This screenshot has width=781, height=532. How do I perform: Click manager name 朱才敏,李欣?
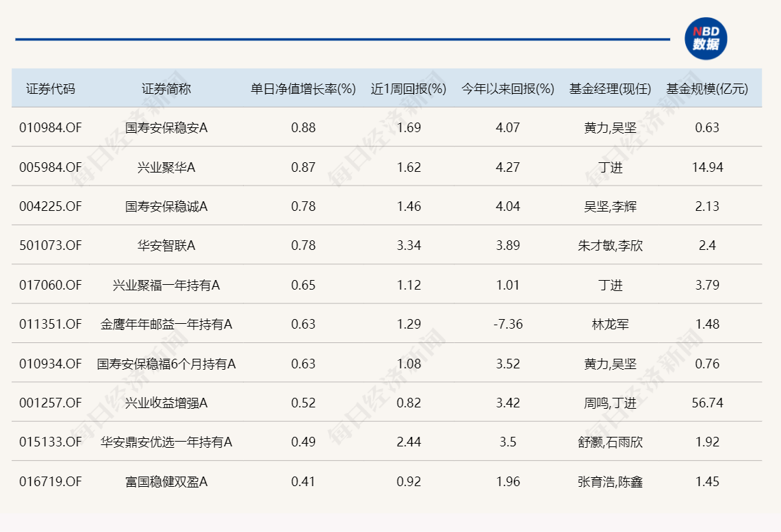click(610, 245)
